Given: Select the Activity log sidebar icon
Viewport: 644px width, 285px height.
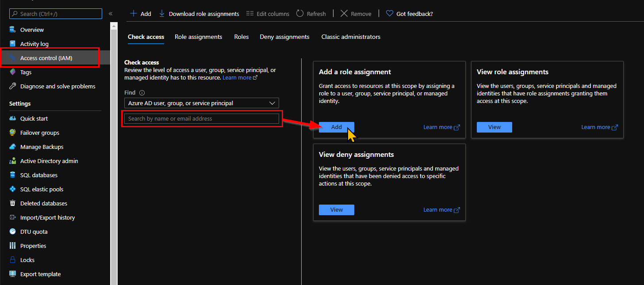Looking at the screenshot, I should tap(12, 44).
